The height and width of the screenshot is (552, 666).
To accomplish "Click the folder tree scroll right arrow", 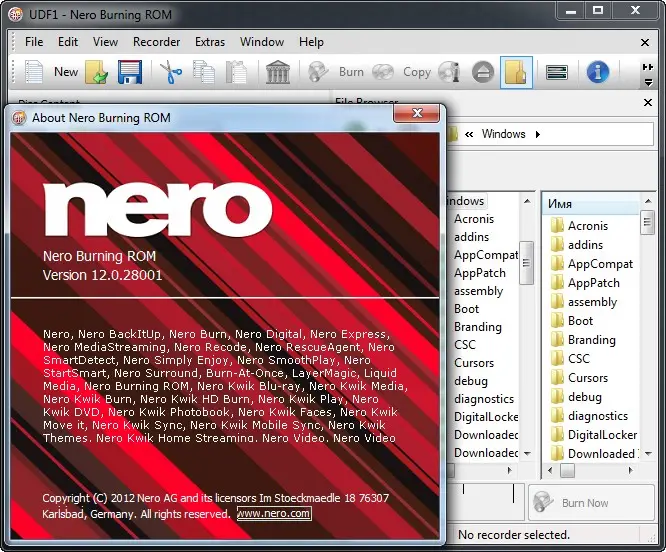I will (x=510, y=470).
